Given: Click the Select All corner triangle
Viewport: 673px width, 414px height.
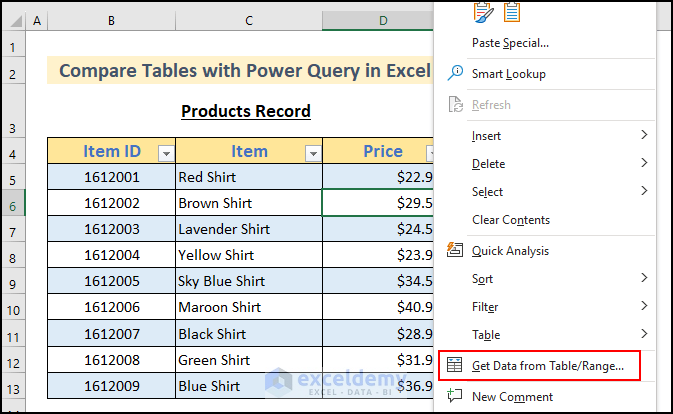Looking at the screenshot, I should click(x=16, y=21).
